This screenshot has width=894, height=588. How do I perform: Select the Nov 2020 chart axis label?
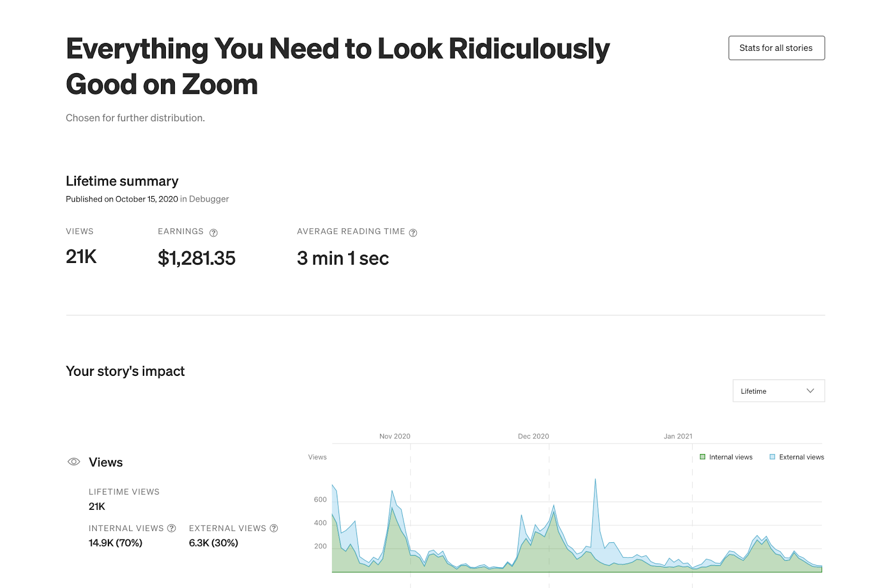(394, 436)
